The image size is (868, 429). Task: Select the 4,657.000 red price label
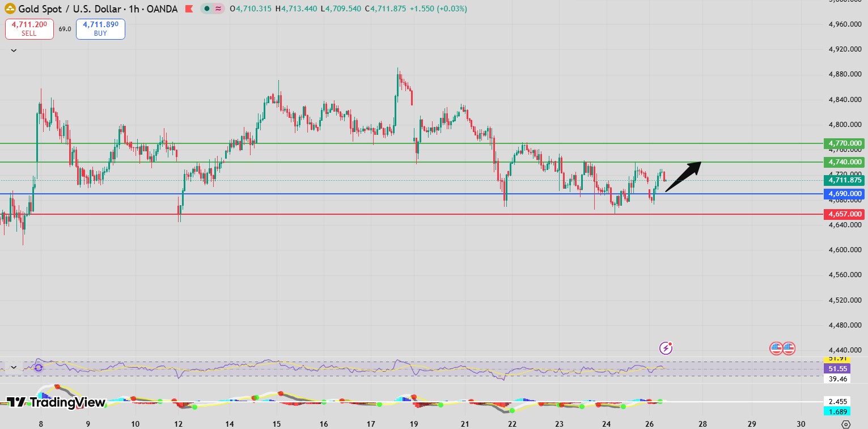(844, 214)
